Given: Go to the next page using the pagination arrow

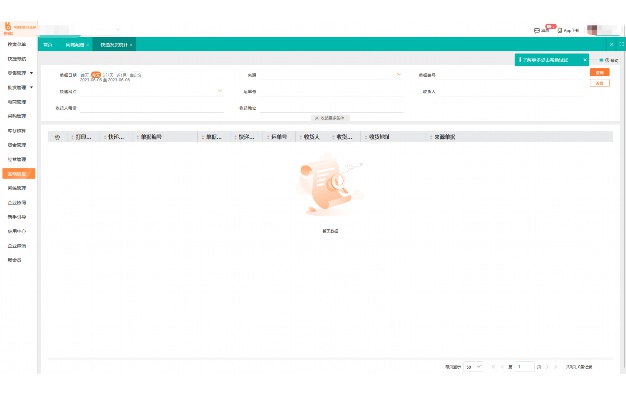Looking at the screenshot, I should click(x=547, y=367).
